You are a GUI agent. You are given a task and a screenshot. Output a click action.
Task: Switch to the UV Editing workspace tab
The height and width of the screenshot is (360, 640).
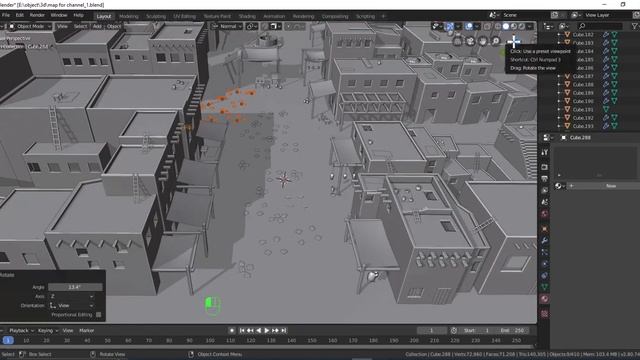[184, 16]
